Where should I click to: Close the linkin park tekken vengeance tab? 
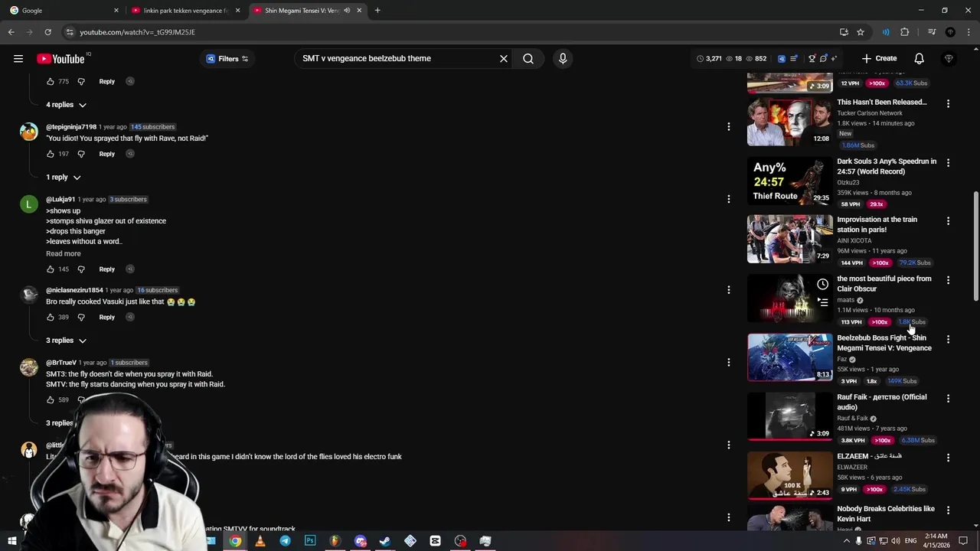237,11
